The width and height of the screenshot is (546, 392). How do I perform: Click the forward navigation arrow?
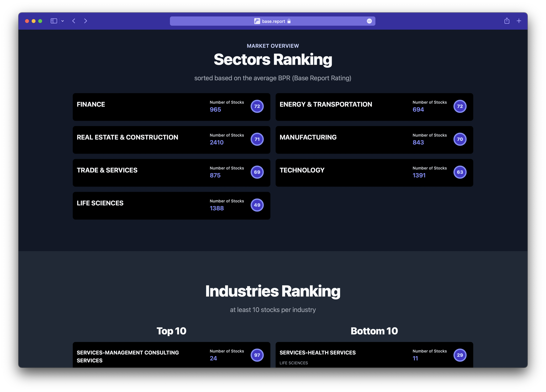pyautogui.click(x=86, y=21)
